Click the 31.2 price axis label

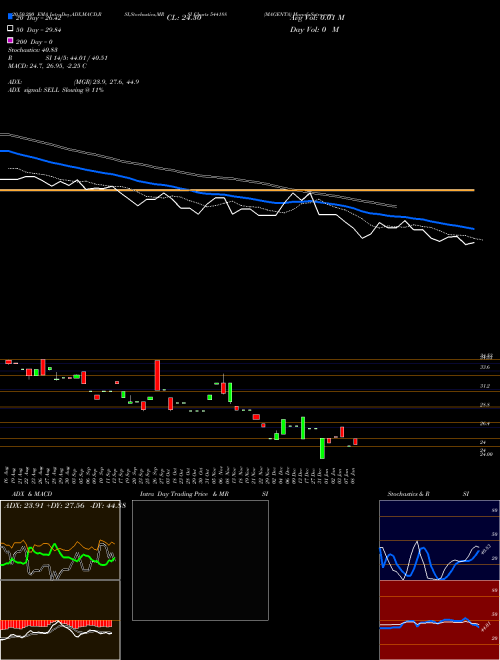click(485, 386)
